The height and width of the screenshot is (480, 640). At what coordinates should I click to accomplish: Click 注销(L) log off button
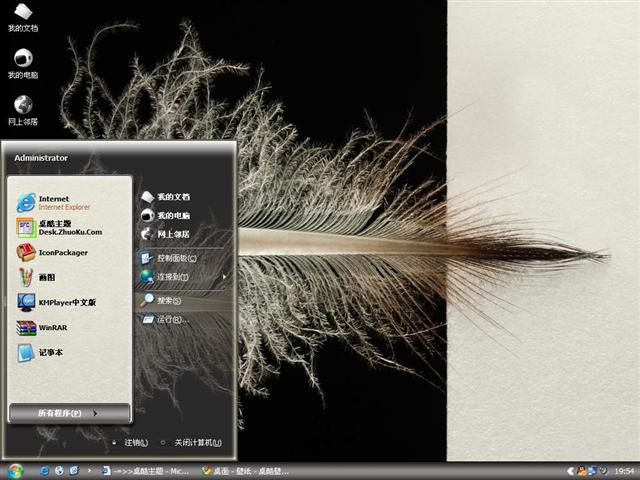point(131,442)
